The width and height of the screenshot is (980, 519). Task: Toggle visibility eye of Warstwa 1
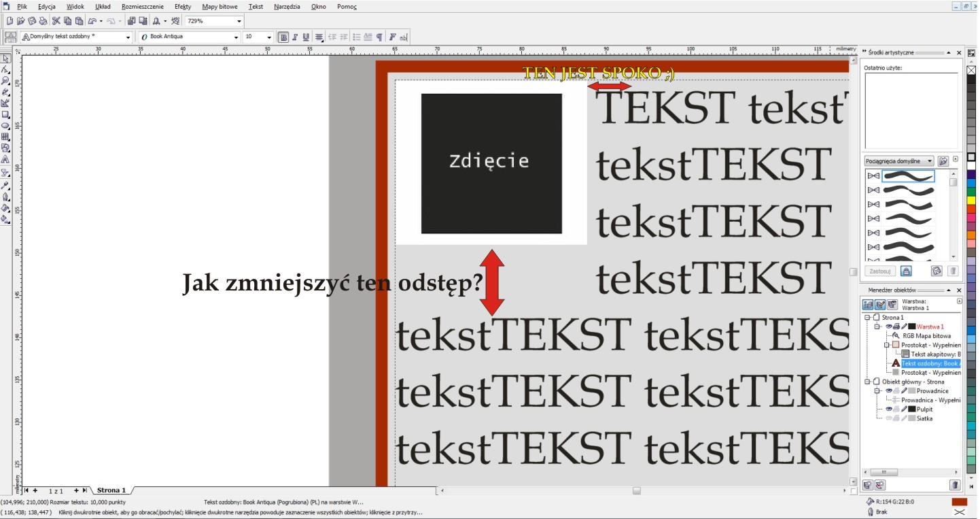(x=888, y=327)
